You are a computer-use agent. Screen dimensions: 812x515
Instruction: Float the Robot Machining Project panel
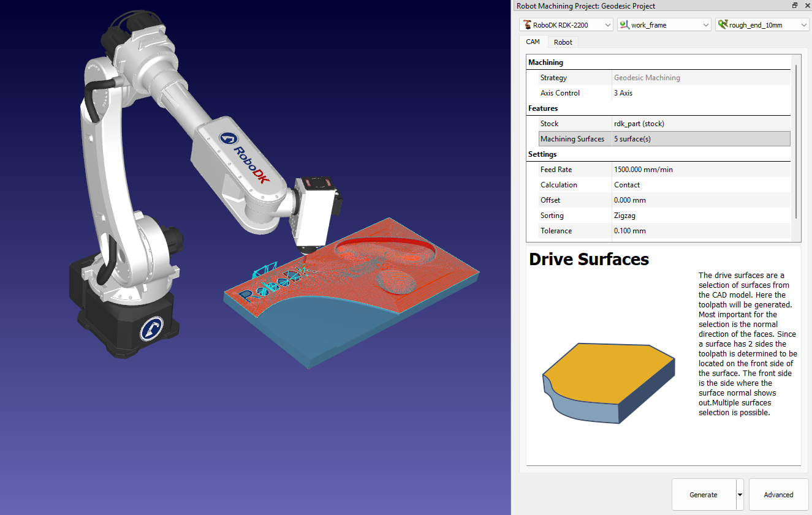tap(795, 6)
